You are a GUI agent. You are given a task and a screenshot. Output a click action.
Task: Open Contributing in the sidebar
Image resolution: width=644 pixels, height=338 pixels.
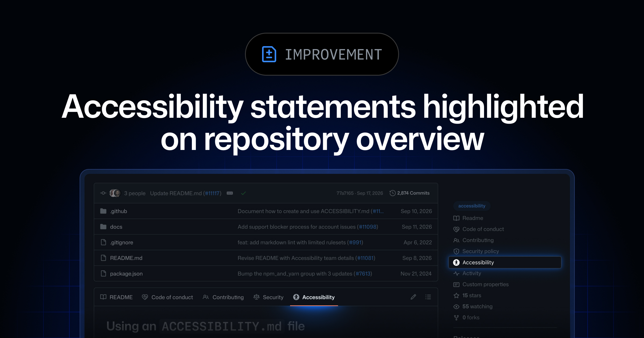click(x=478, y=240)
